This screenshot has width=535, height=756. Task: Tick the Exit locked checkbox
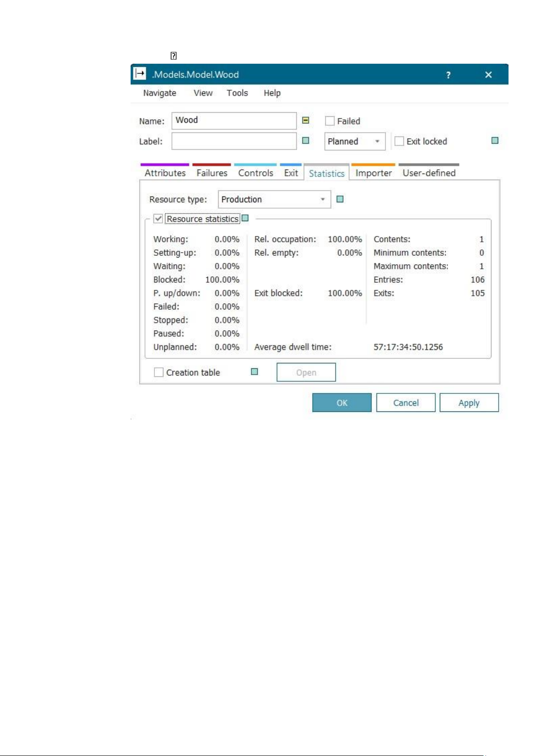399,141
